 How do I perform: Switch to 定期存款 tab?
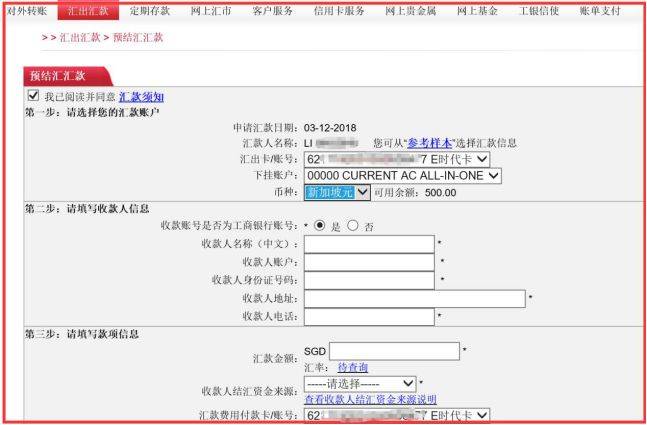pos(150,11)
